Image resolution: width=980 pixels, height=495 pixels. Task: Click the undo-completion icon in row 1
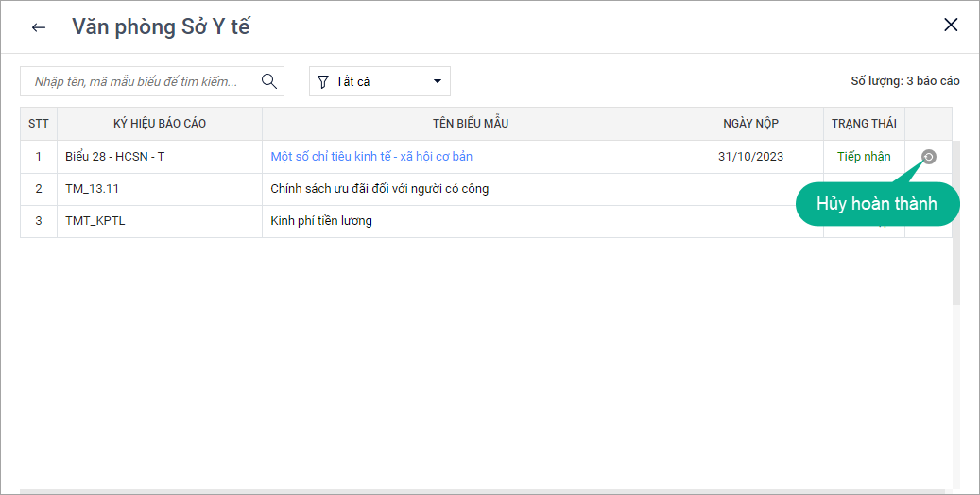[x=928, y=157]
